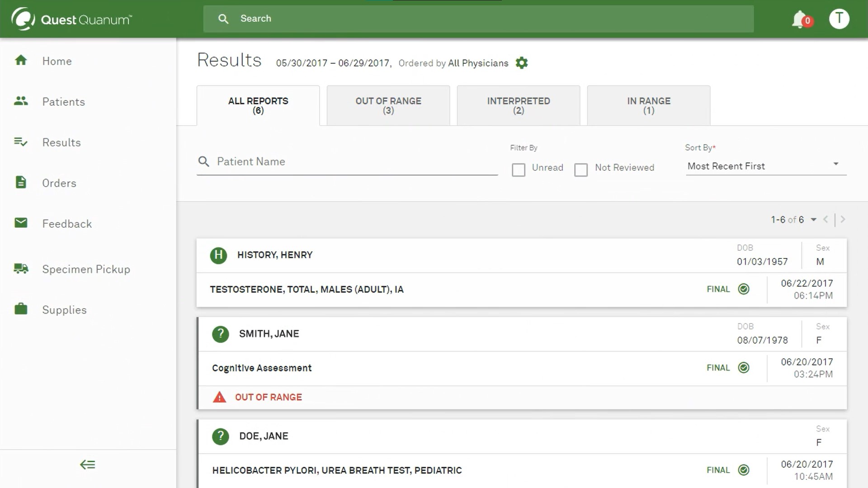Click the reviewed checkmark on Cognitive Assessment
Screen dimensions: 868x488
(744, 368)
